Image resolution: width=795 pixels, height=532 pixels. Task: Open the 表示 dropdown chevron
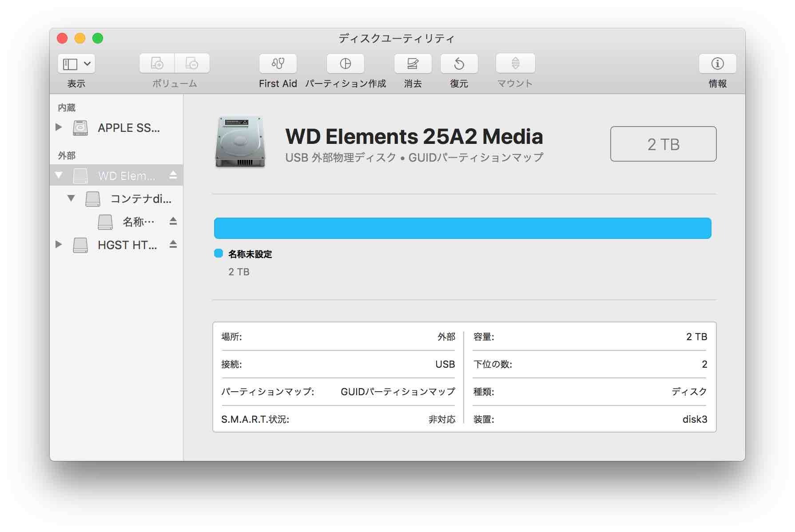(87, 64)
